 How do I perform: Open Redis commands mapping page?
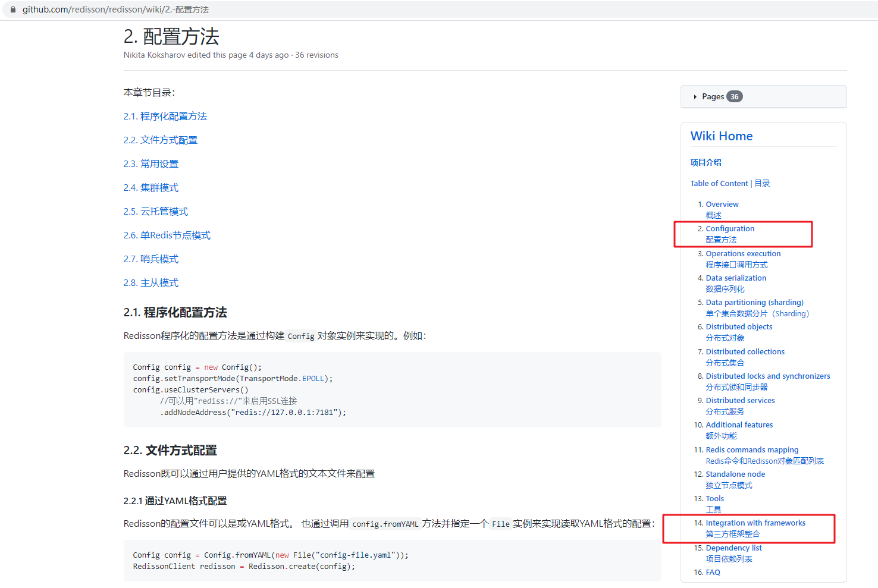click(752, 450)
